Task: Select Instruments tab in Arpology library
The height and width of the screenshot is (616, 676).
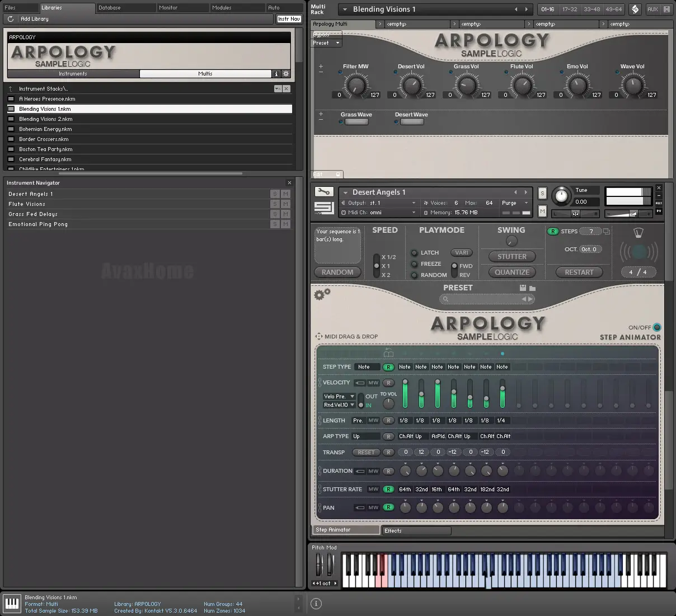Action: click(73, 74)
